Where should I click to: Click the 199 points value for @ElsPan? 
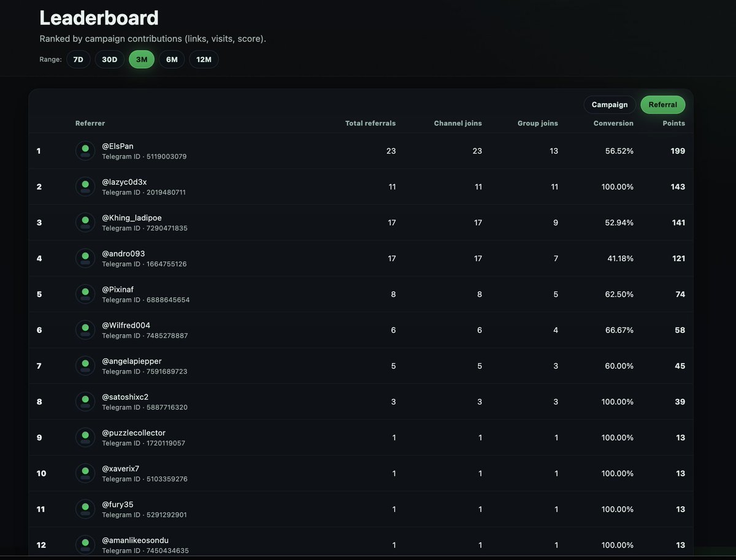pos(678,151)
